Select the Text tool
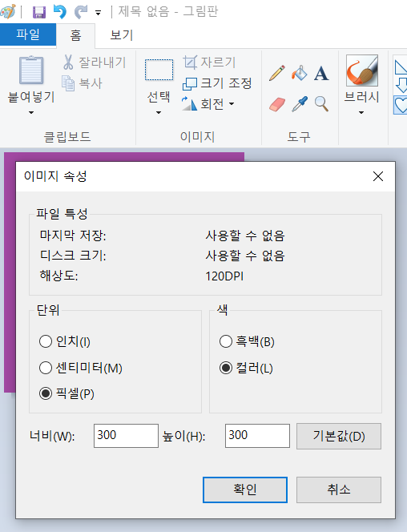 [x=321, y=73]
